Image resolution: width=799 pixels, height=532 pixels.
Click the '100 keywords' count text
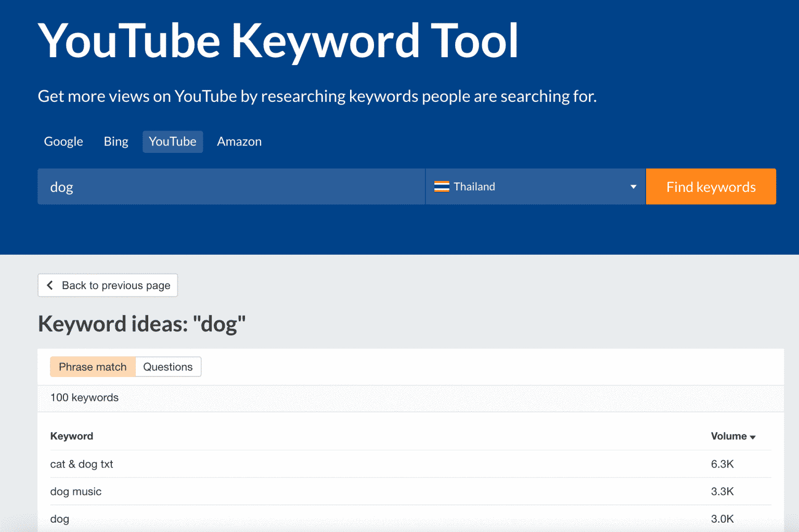(84, 397)
